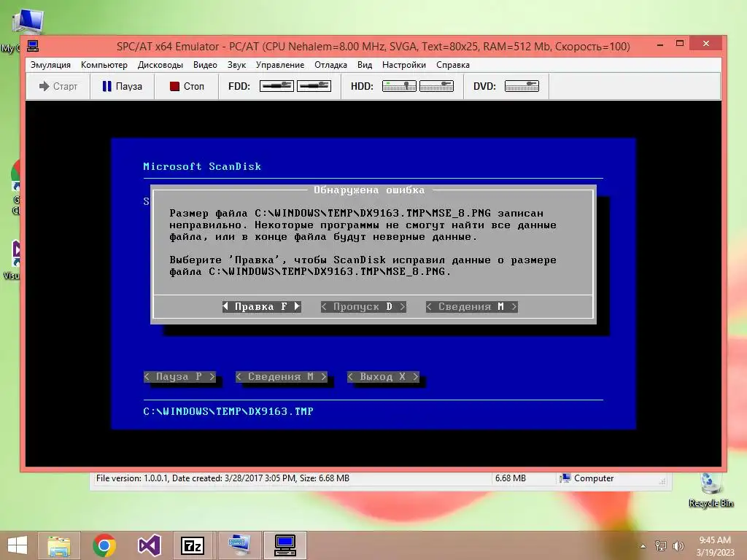
Task: Open the Дисководы menu
Action: 160,65
